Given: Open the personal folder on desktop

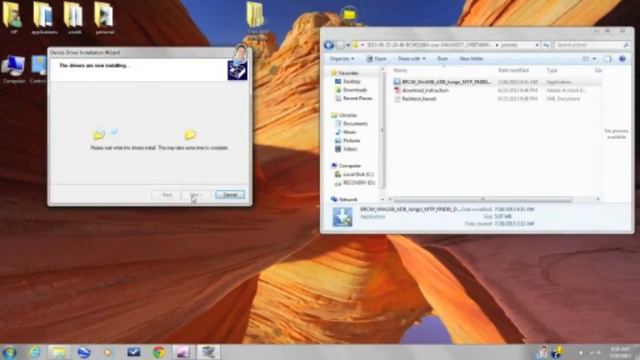Looking at the screenshot, I should (x=104, y=18).
